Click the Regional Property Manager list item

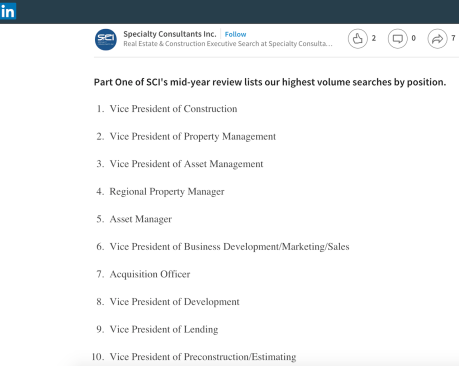(167, 191)
